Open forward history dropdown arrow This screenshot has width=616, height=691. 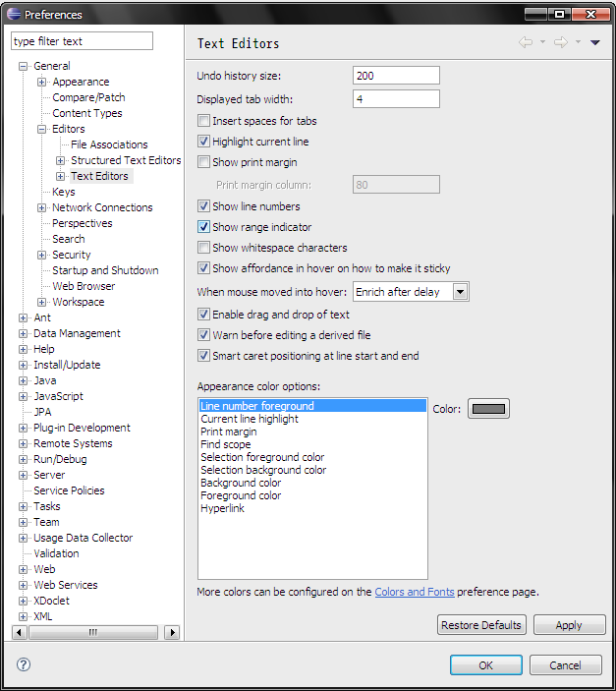tap(578, 42)
